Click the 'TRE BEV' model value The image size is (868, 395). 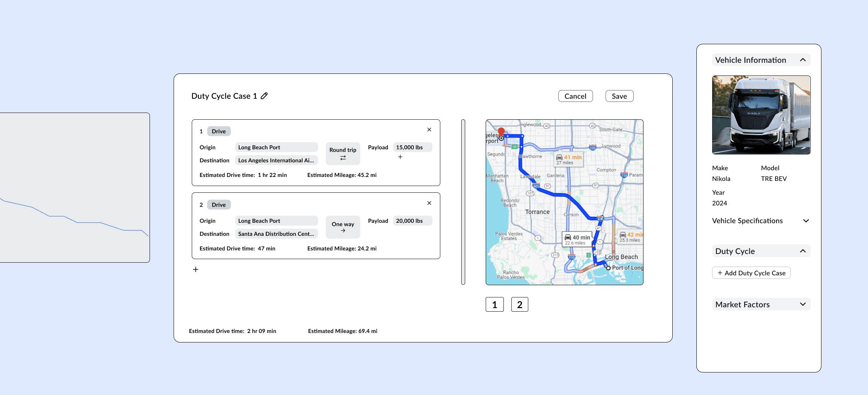point(774,179)
